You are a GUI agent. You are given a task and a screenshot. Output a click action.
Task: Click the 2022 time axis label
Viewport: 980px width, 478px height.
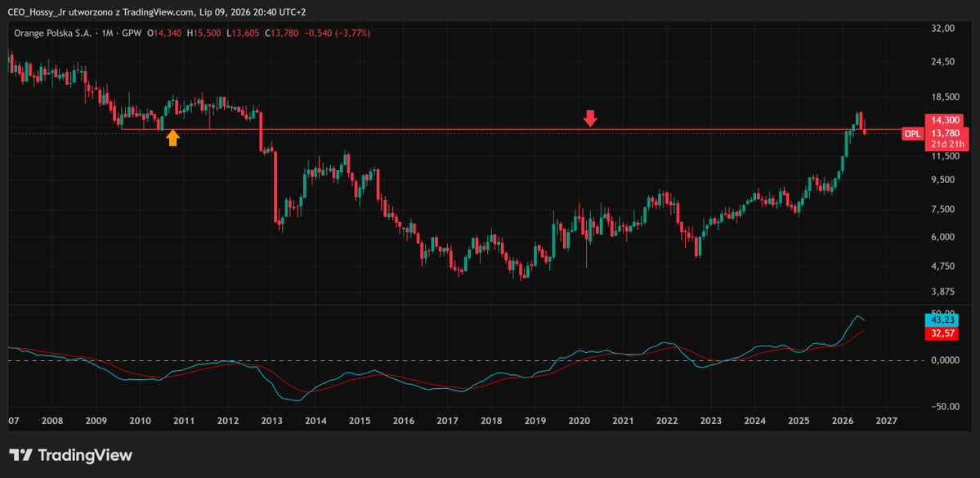pyautogui.click(x=667, y=421)
